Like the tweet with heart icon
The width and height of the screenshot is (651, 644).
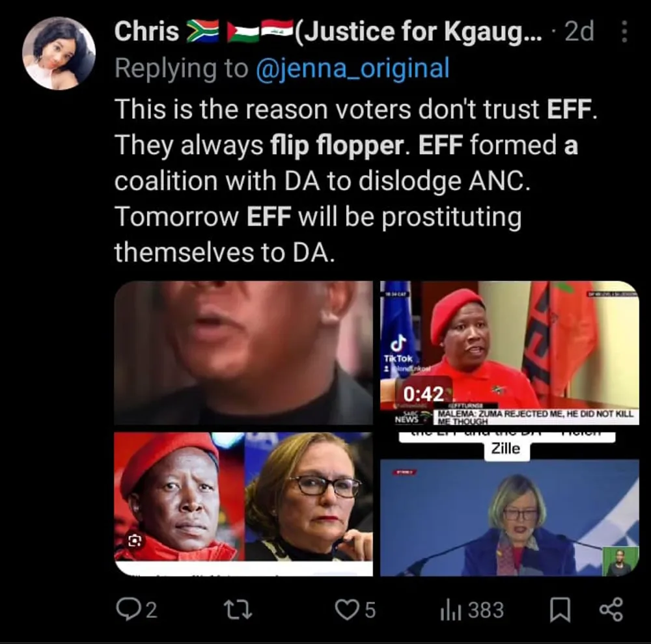pyautogui.click(x=347, y=610)
